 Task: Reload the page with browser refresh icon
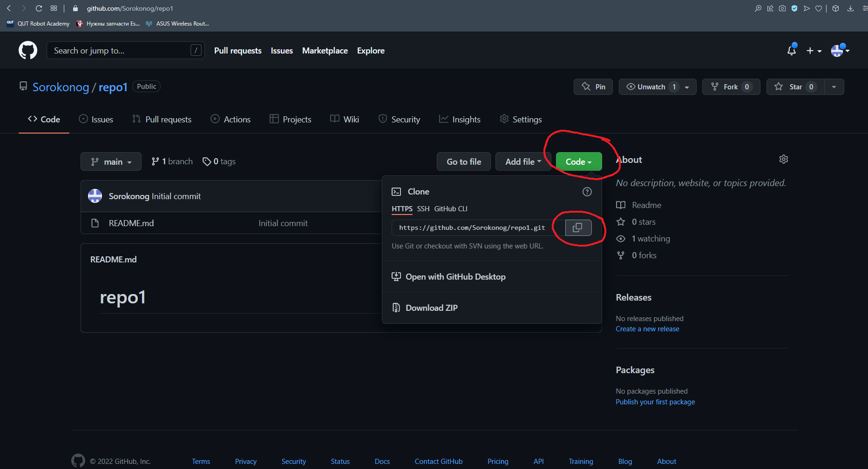point(39,8)
